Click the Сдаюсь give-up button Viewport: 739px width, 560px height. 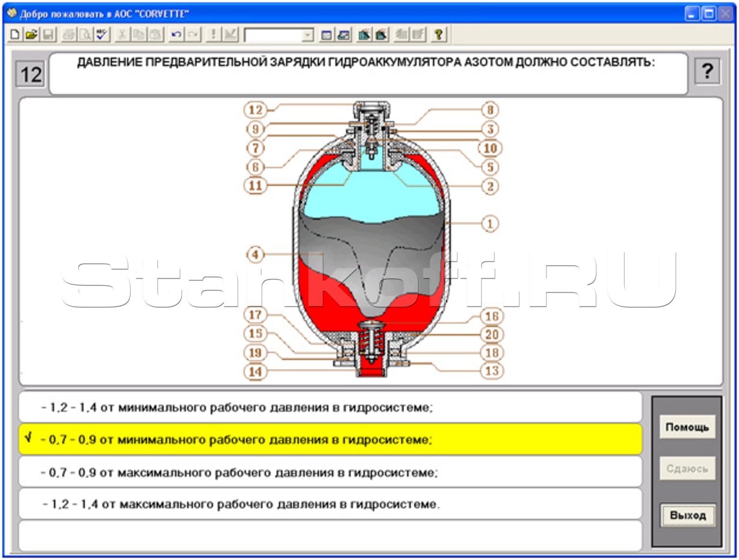click(687, 469)
